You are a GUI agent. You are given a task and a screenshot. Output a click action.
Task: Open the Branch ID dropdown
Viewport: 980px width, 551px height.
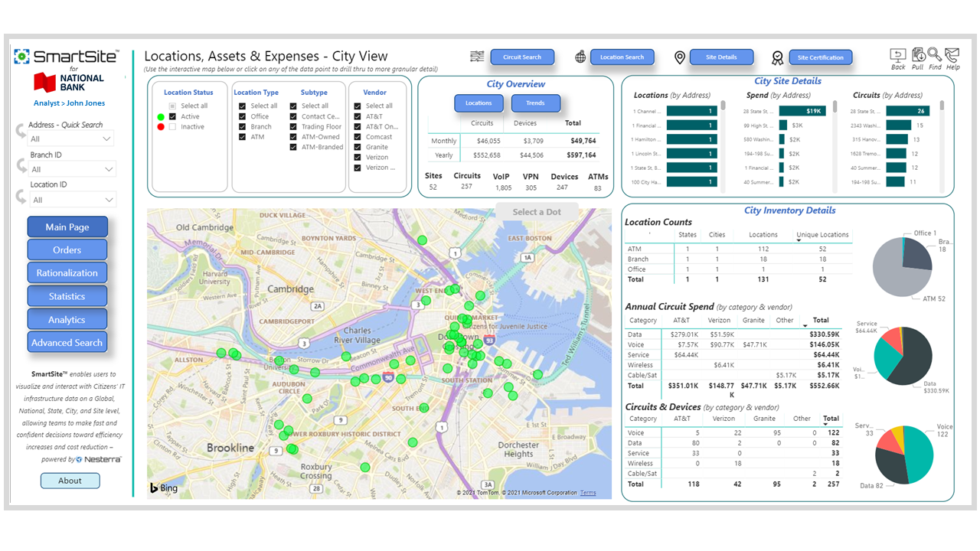[71, 169]
